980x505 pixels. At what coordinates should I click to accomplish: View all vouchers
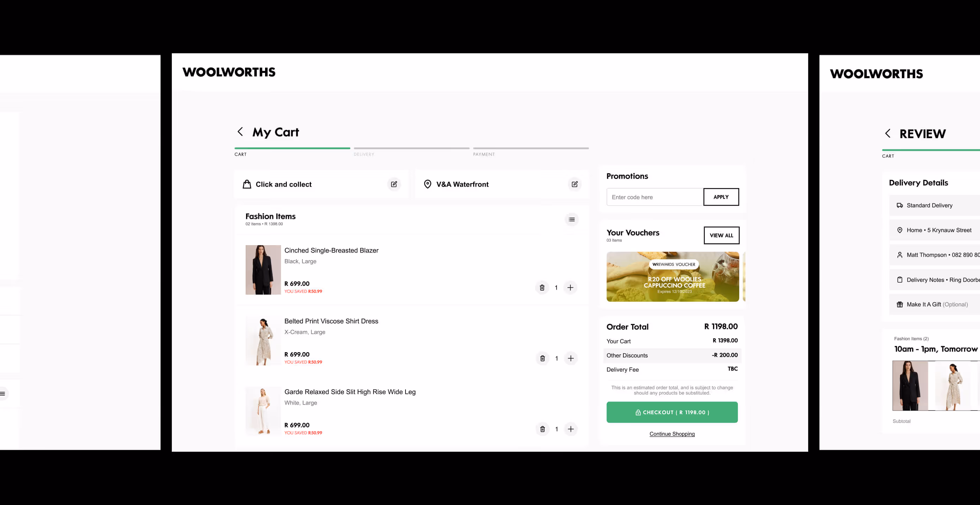(721, 236)
